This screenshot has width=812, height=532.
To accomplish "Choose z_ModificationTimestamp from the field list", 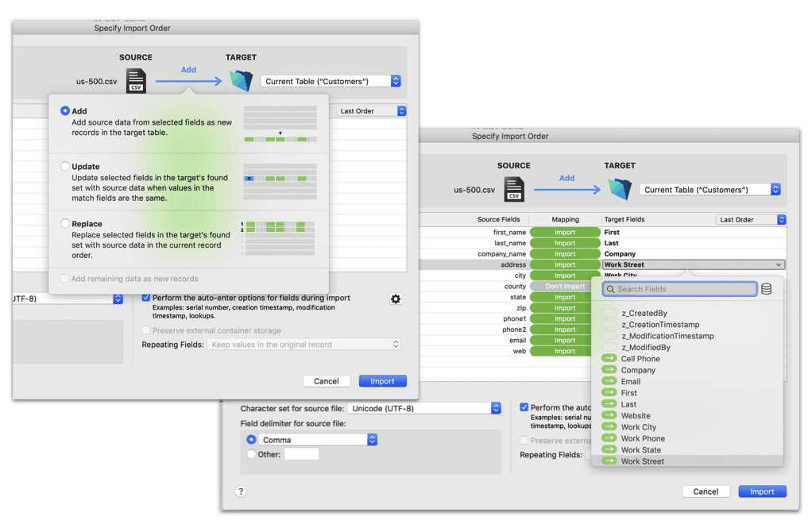I will pos(667,336).
